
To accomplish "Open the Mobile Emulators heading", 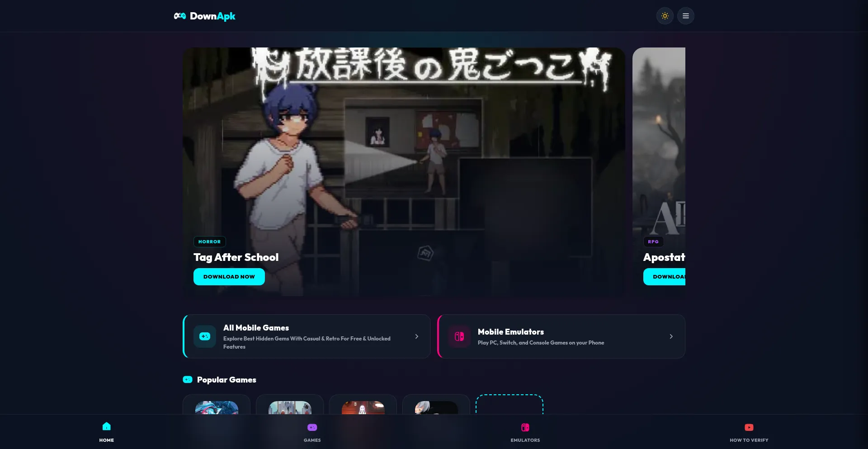I will (511, 332).
